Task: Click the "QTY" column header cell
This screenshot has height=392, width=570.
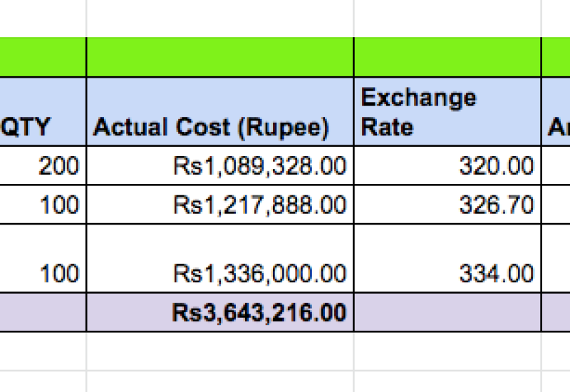Action: 43,113
